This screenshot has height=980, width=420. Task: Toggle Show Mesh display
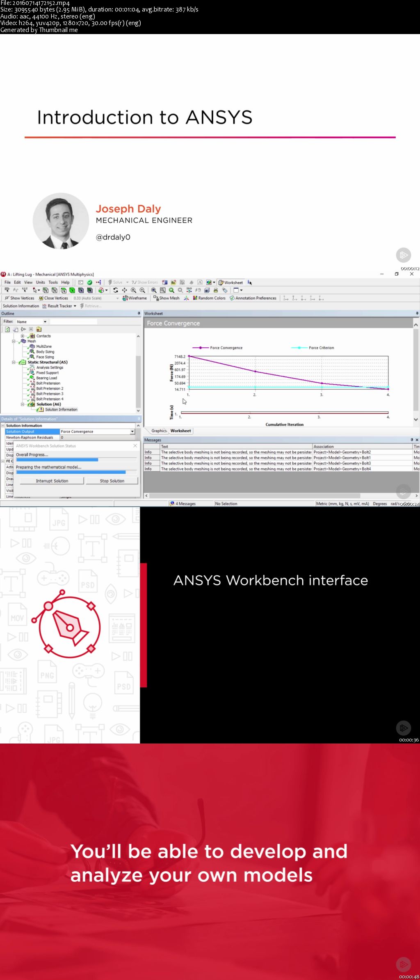(x=167, y=298)
